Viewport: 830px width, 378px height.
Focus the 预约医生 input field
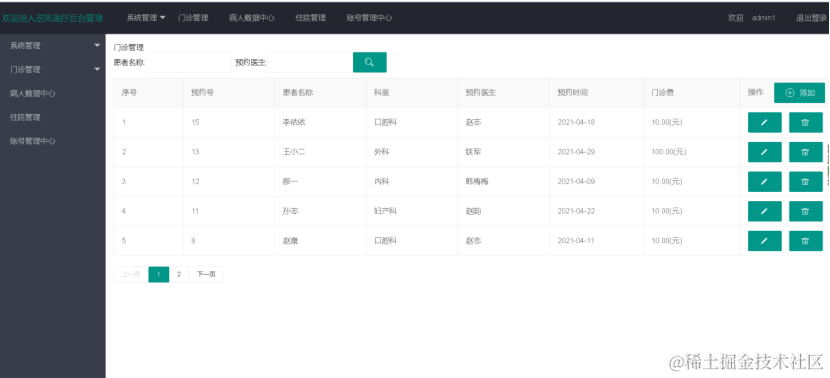[x=311, y=62]
